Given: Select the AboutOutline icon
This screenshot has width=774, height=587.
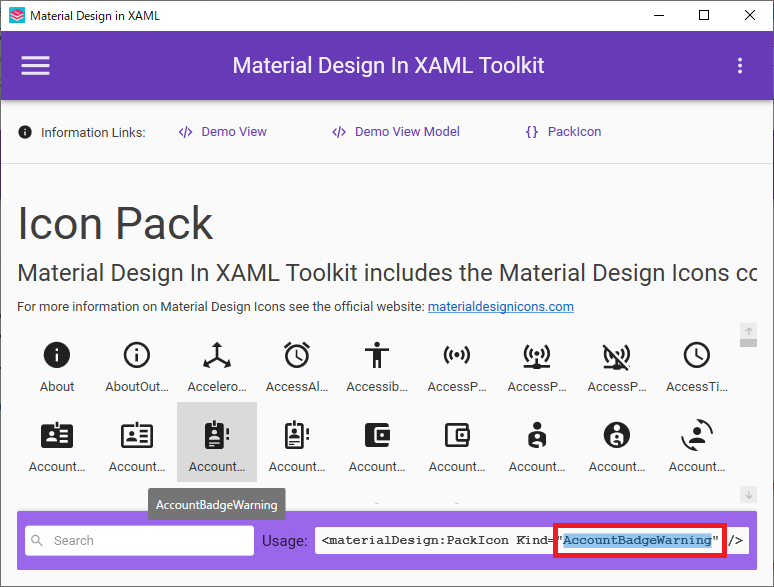Looking at the screenshot, I should [137, 355].
